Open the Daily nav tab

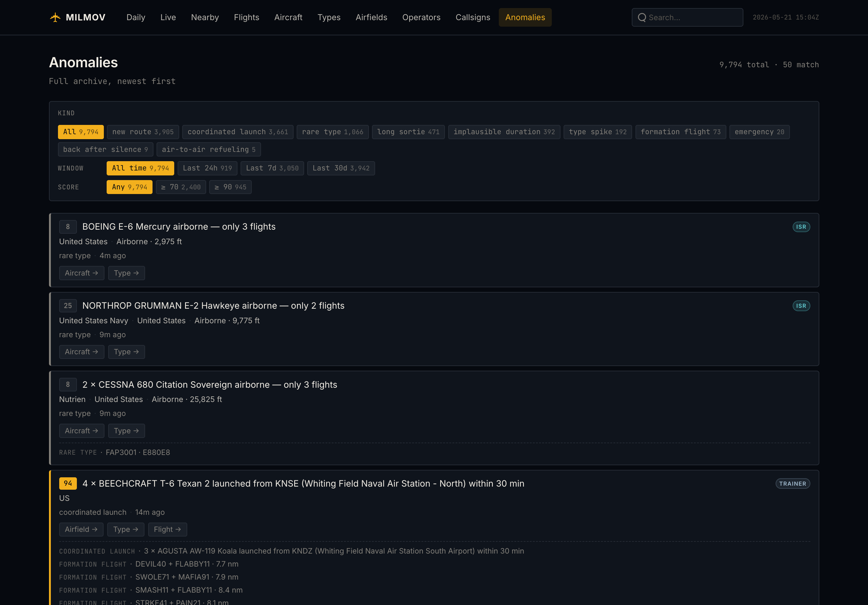(136, 17)
